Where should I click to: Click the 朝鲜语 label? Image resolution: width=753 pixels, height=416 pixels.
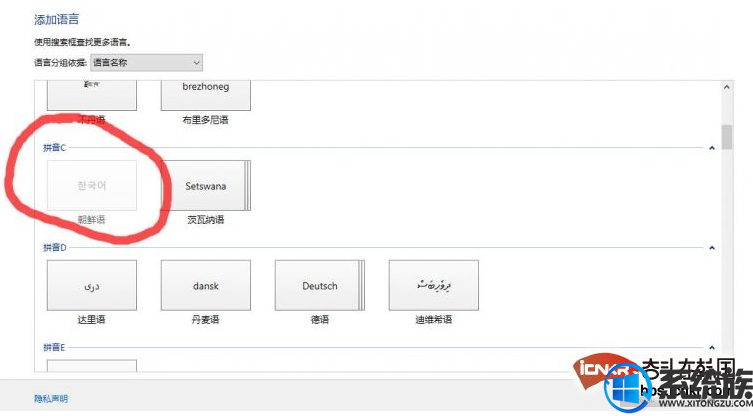point(91,220)
